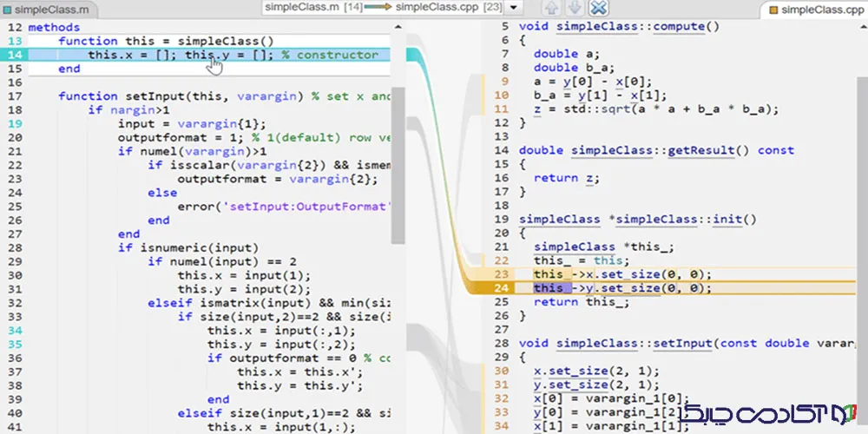Click the MATLAB pane vertical scrollbar thumb

(x=398, y=164)
